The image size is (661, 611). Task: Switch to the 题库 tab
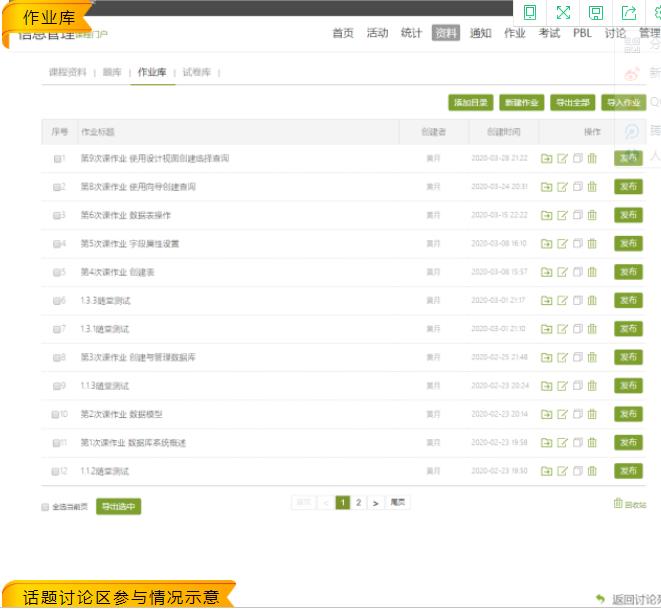(x=112, y=72)
